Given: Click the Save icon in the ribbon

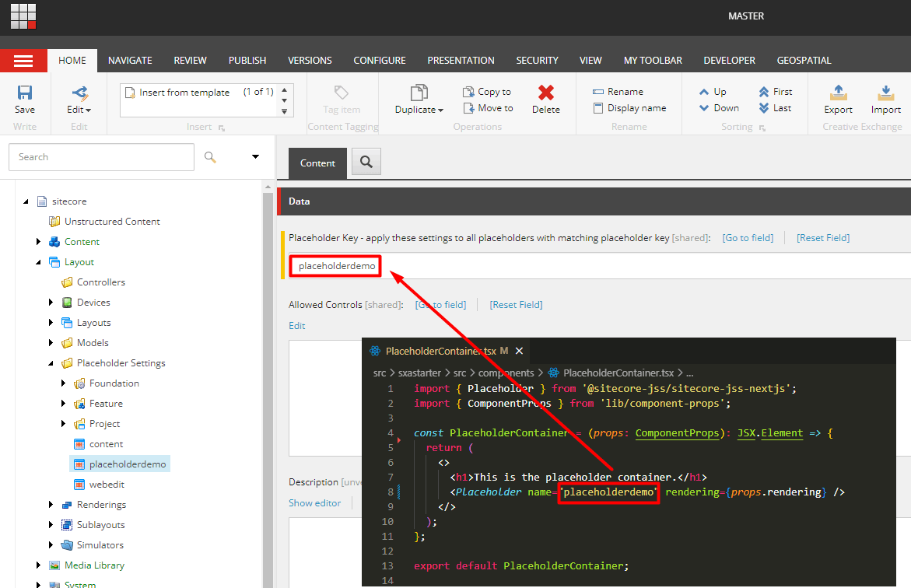Looking at the screenshot, I should coord(24,93).
